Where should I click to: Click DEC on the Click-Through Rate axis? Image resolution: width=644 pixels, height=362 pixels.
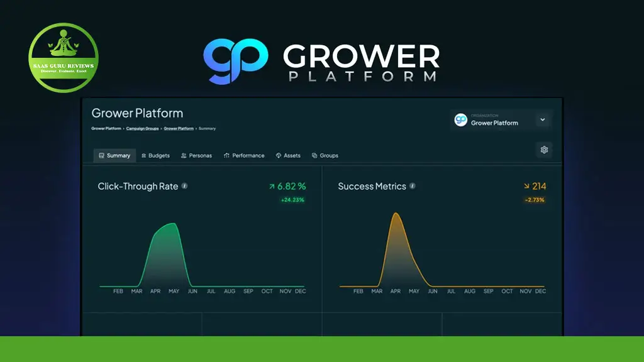[x=300, y=291]
